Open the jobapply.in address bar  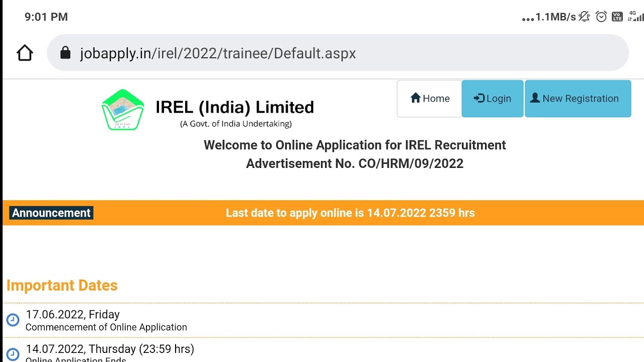(338, 53)
